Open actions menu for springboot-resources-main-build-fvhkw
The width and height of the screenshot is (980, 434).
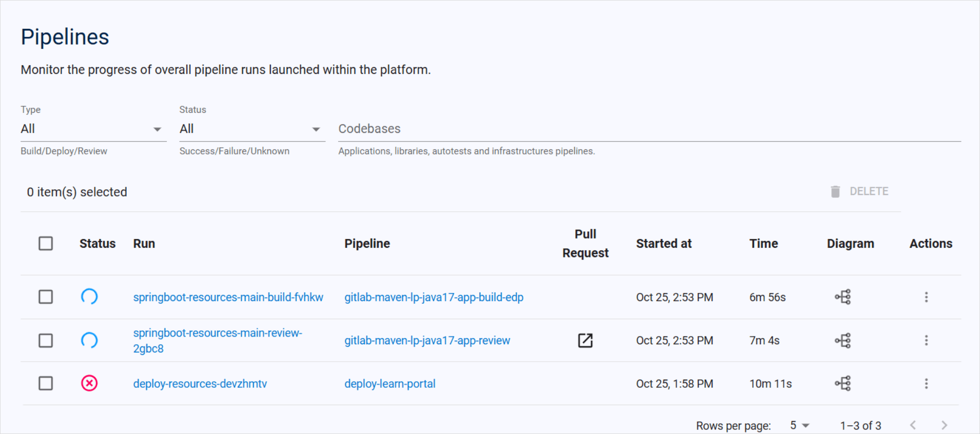click(926, 297)
